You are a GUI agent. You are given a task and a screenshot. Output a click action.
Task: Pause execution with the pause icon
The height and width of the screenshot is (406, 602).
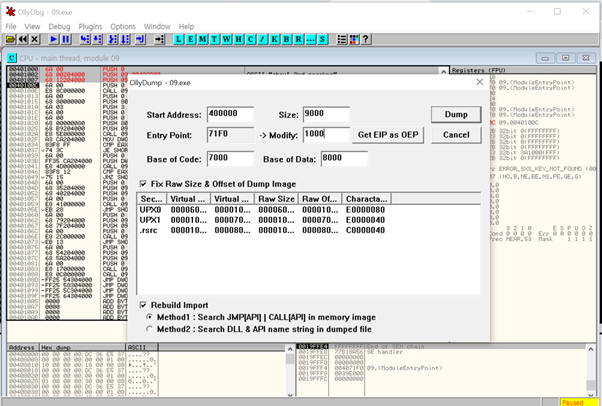[66, 39]
